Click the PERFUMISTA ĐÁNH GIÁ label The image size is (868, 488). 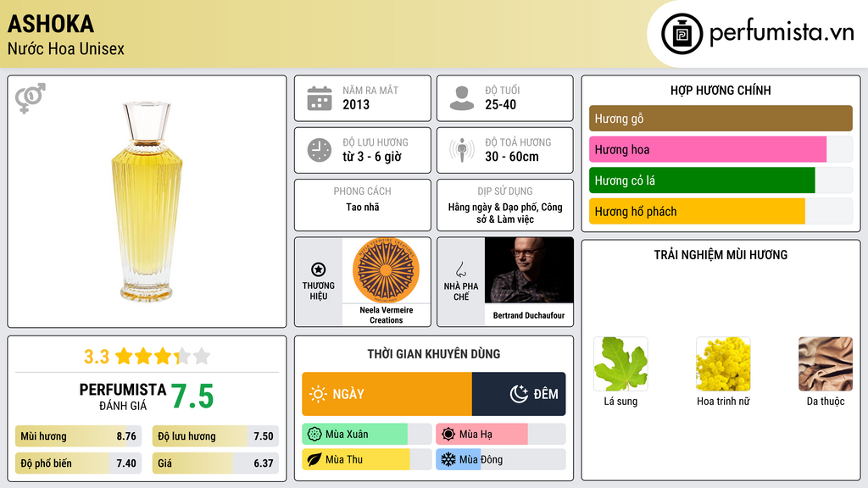tap(122, 396)
